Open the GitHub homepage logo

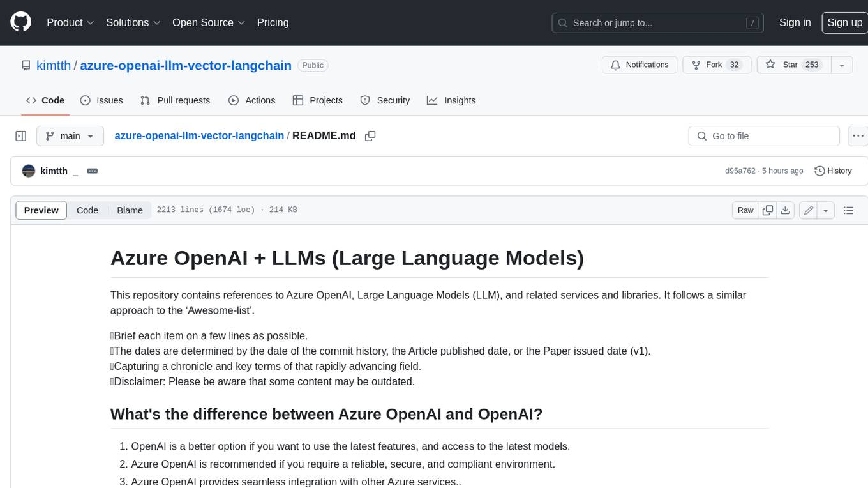pyautogui.click(x=20, y=22)
